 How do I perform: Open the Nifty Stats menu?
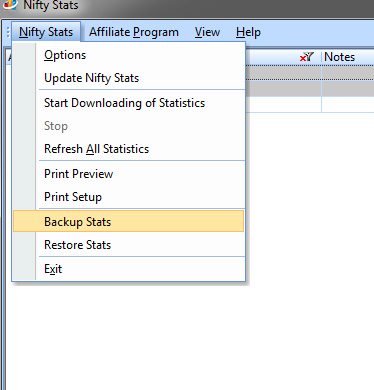pos(46,32)
